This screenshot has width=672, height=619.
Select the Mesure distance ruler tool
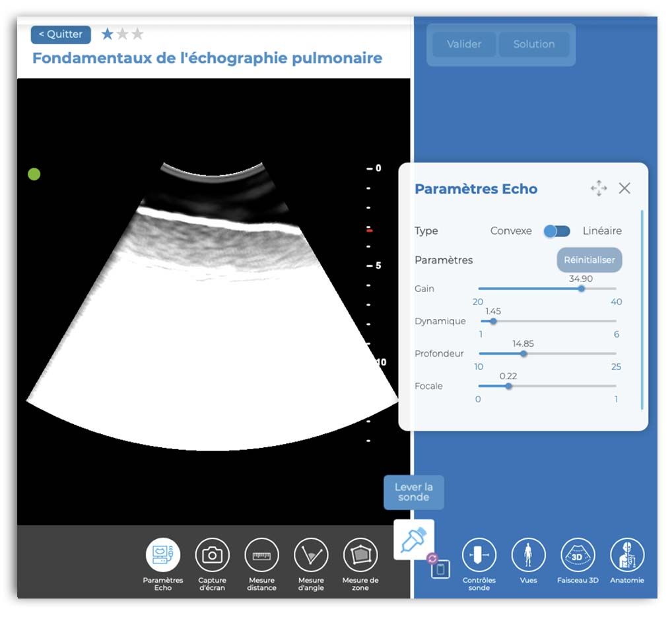pos(261,555)
